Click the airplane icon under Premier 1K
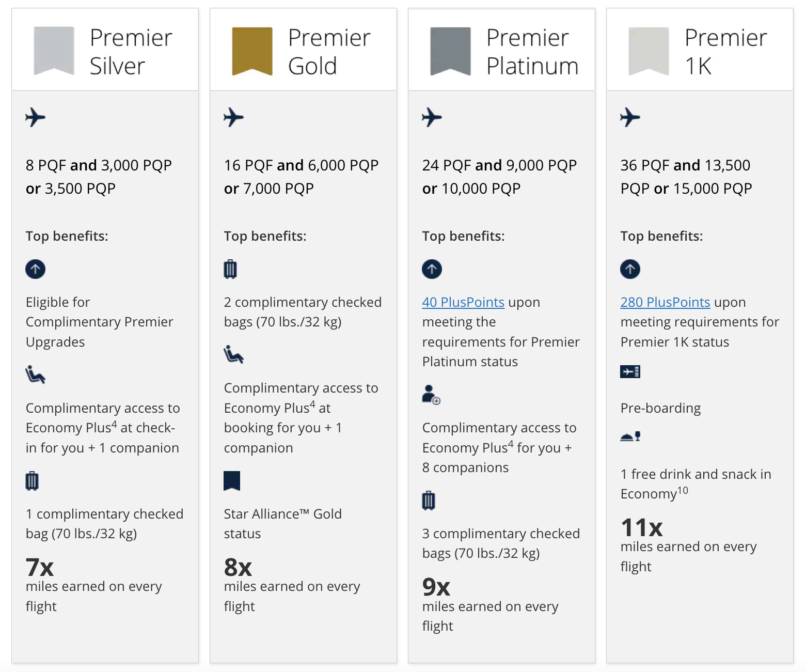The image size is (806, 672). [630, 117]
